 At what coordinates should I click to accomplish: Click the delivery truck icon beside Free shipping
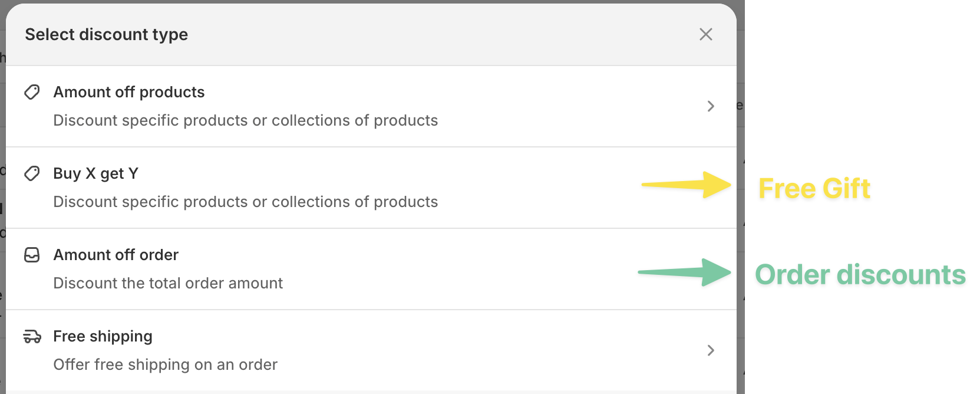pos(32,337)
